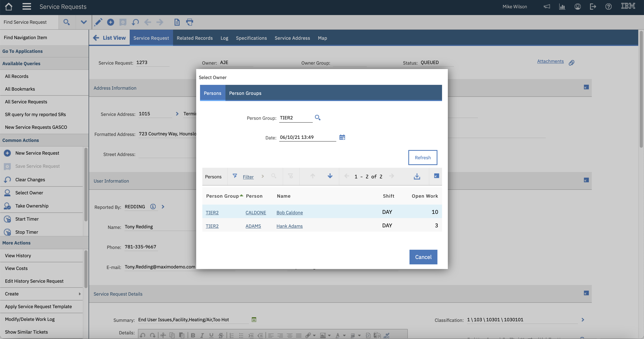Select Bob Caldone from the Persons list

[x=289, y=213]
